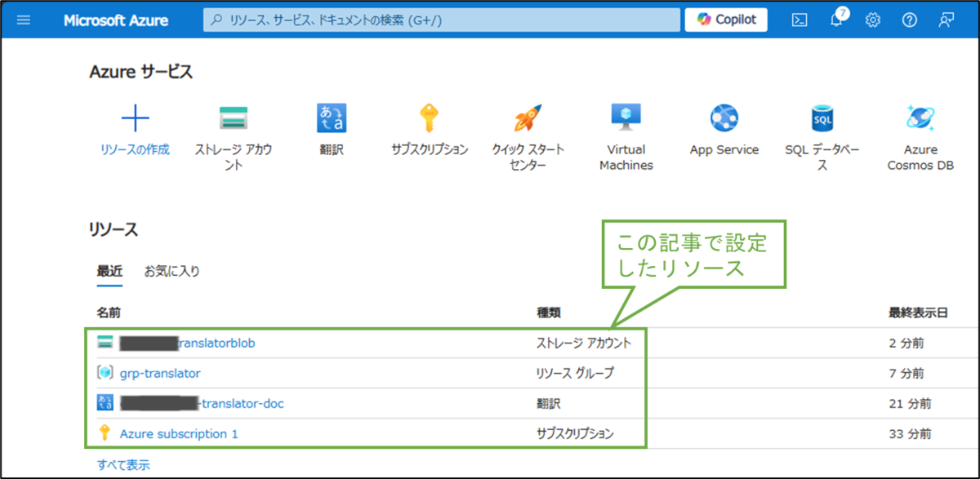Open the Azure Cosmos DB icon
Image resolution: width=980 pixels, height=479 pixels.
pos(920,118)
